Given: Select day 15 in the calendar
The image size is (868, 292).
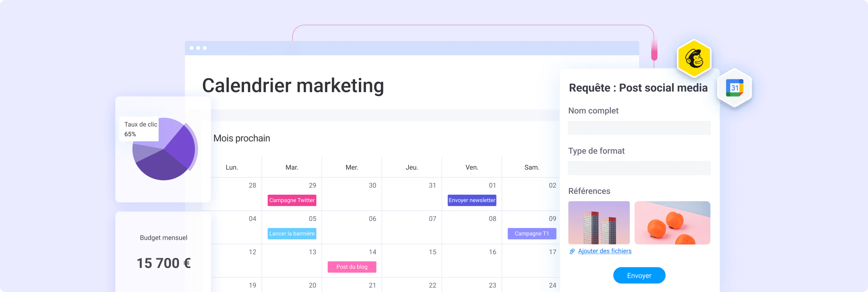Looking at the screenshot, I should [432, 252].
